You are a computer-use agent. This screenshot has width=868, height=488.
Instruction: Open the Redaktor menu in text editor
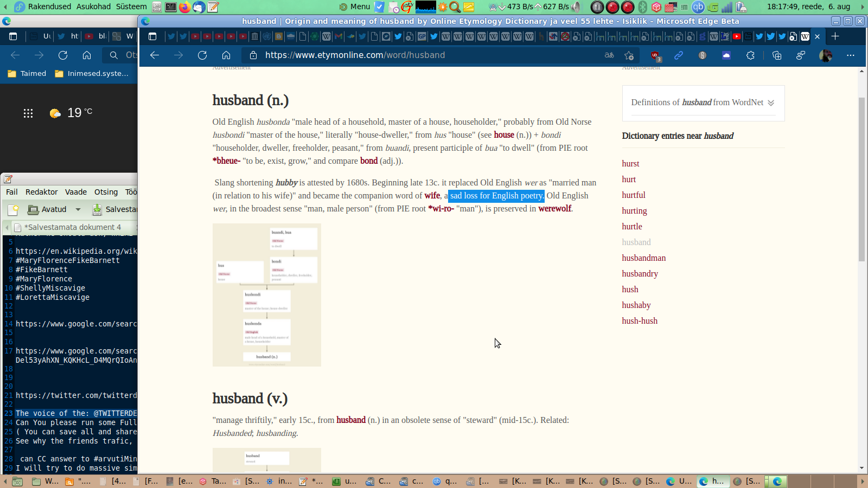click(42, 192)
